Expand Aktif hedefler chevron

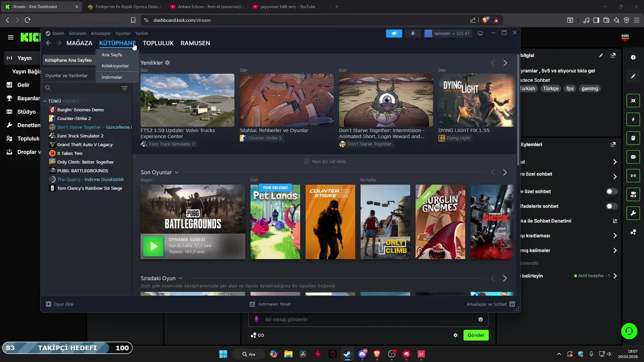click(615, 276)
